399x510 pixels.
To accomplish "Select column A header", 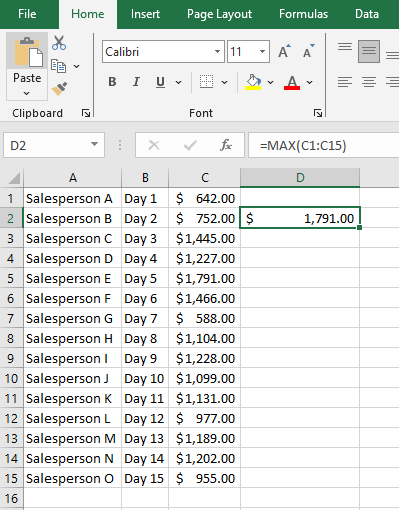I will coord(73,178).
